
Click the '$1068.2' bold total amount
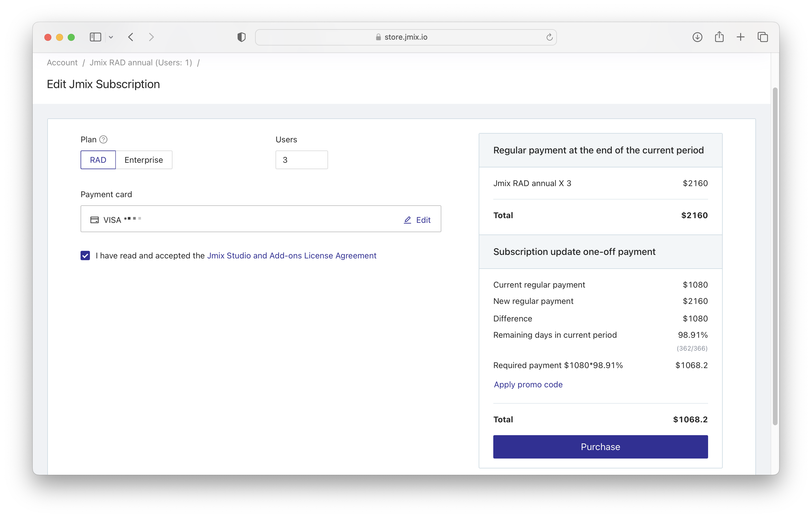(690, 419)
